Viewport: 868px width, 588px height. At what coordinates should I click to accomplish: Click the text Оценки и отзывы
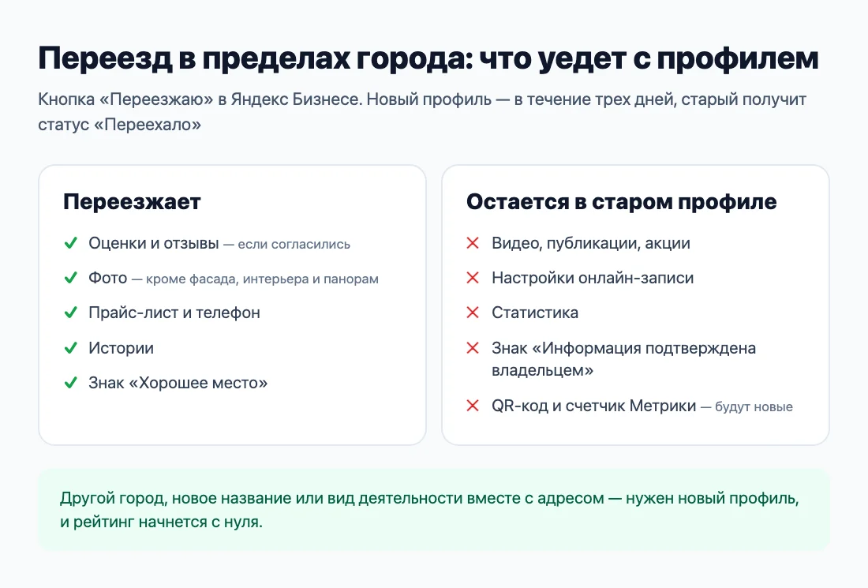pos(154,244)
